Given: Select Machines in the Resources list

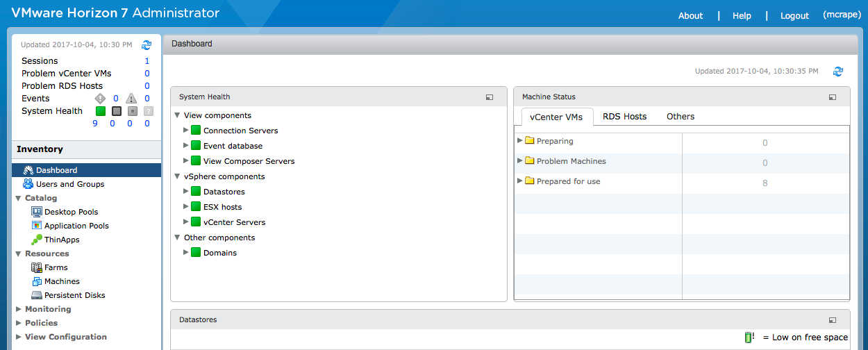Looking at the screenshot, I should pyautogui.click(x=62, y=281).
